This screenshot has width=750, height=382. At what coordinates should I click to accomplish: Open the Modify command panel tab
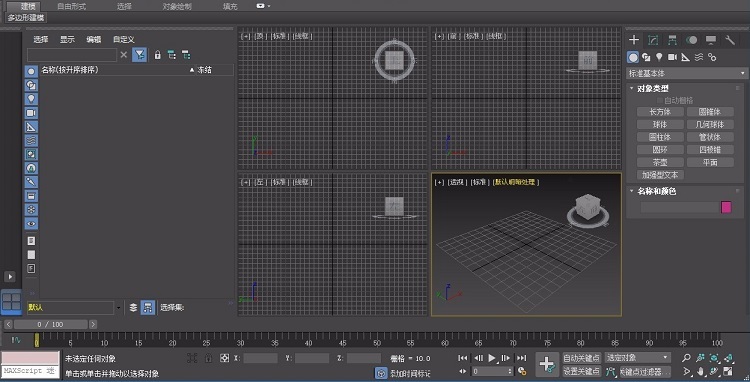coord(653,40)
